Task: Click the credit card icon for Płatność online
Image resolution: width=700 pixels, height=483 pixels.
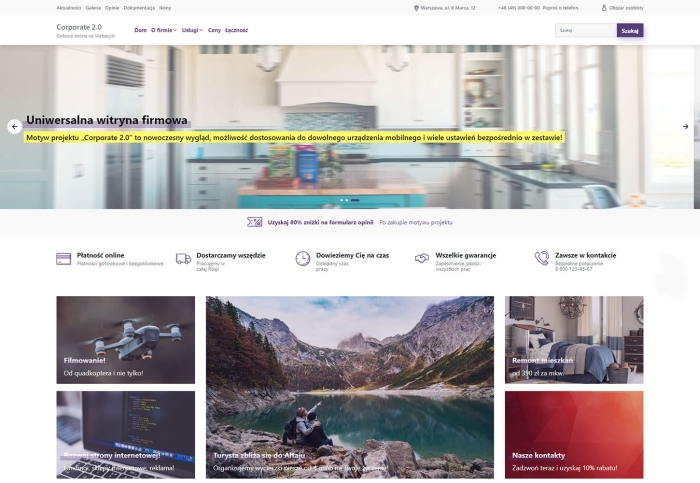Action: point(63,258)
